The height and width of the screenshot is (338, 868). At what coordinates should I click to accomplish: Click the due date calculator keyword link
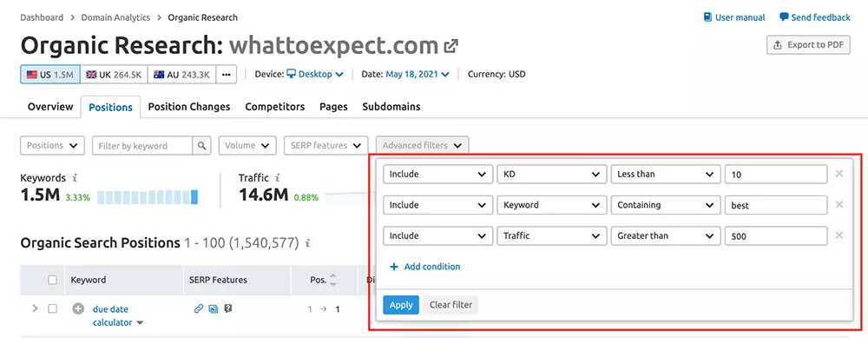tap(112, 315)
